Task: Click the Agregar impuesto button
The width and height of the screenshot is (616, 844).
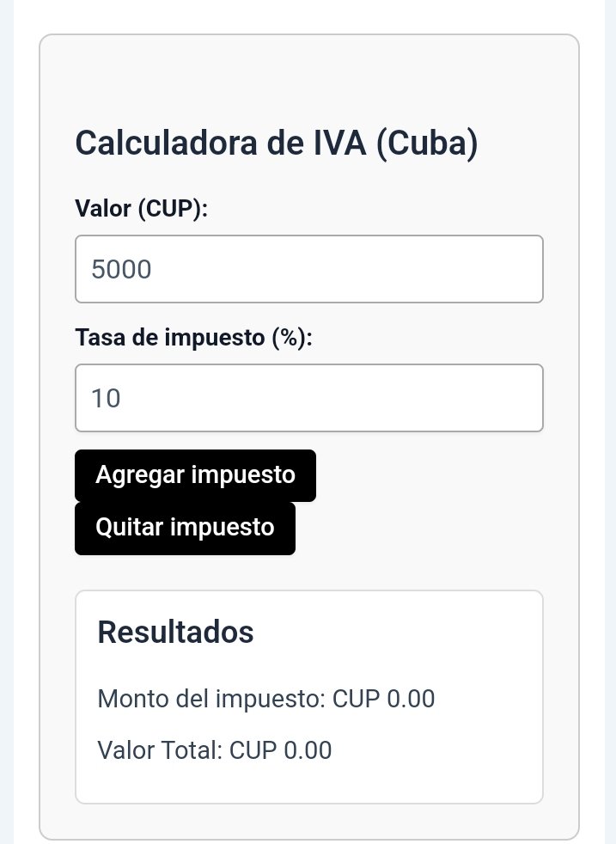Action: [195, 476]
